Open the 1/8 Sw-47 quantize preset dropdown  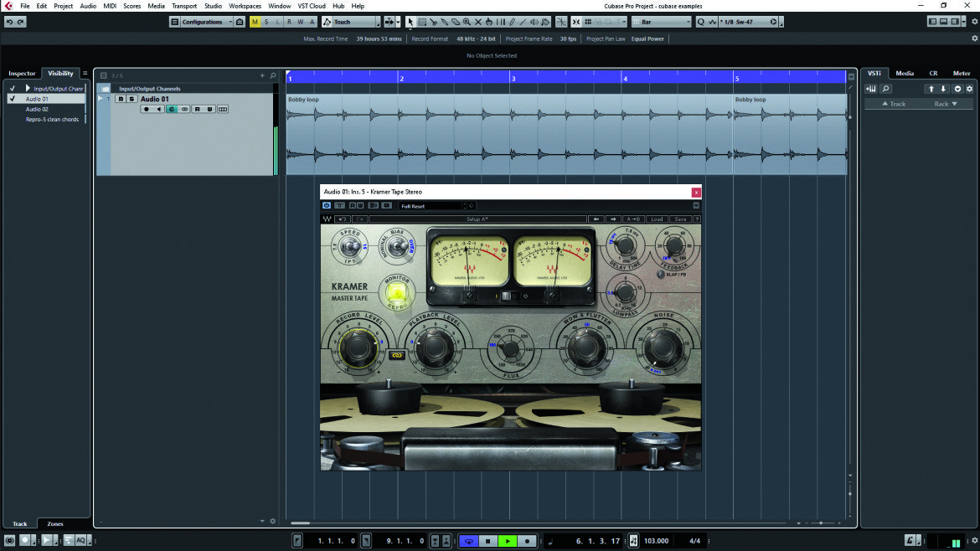coord(747,22)
